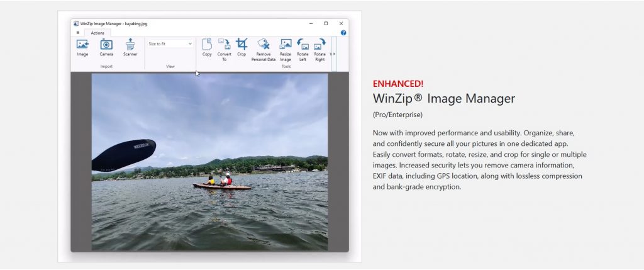The image size is (644, 270).
Task: Click the (Pro/Enterprise) text
Action: click(397, 115)
